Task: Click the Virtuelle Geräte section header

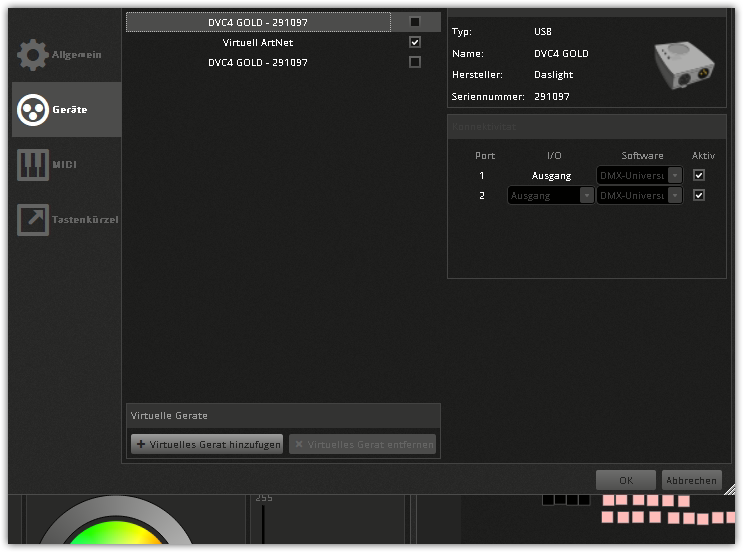Action: click(x=283, y=416)
